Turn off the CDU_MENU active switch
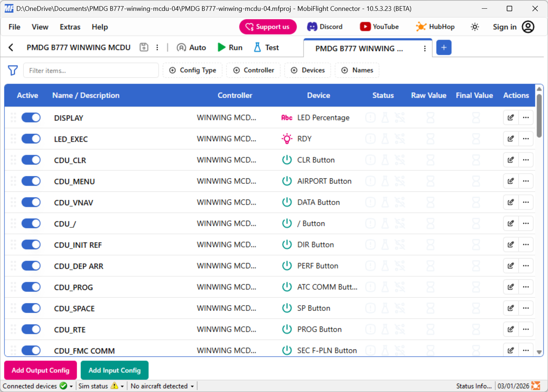Screen dimensions: 548x392 pyautogui.click(x=31, y=181)
